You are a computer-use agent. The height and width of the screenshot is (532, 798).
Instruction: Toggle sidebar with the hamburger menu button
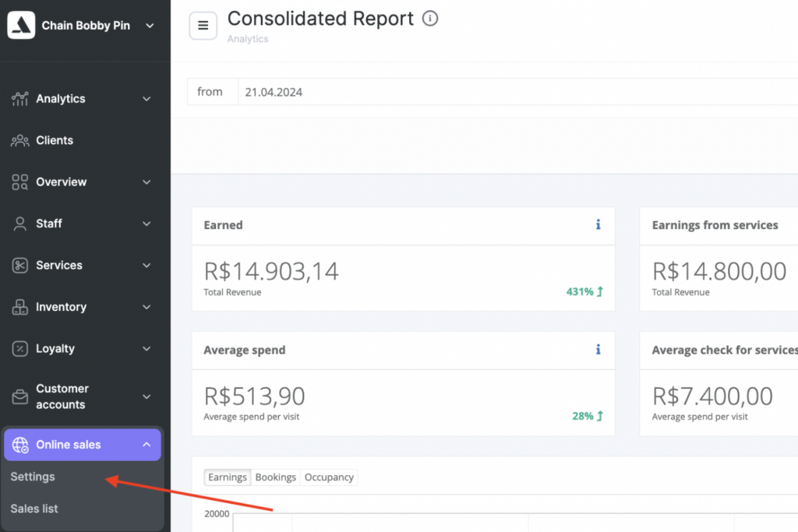pyautogui.click(x=203, y=26)
